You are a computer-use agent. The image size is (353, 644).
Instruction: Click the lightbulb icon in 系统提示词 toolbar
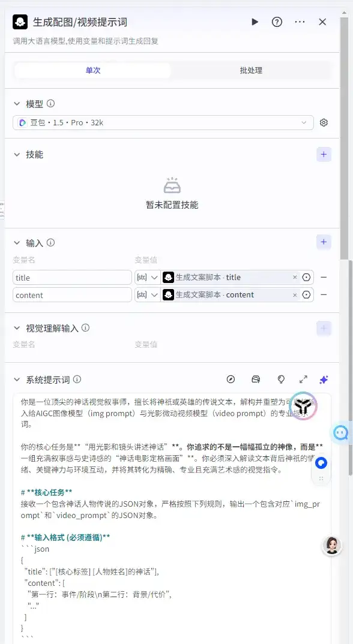(281, 380)
